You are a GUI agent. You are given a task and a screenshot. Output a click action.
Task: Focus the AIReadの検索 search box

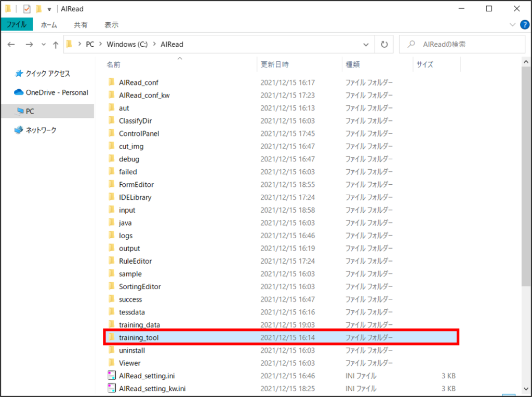(462, 45)
